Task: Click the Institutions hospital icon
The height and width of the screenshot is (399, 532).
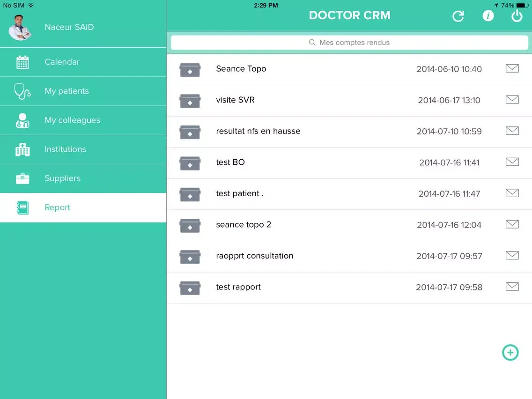Action: tap(22, 150)
